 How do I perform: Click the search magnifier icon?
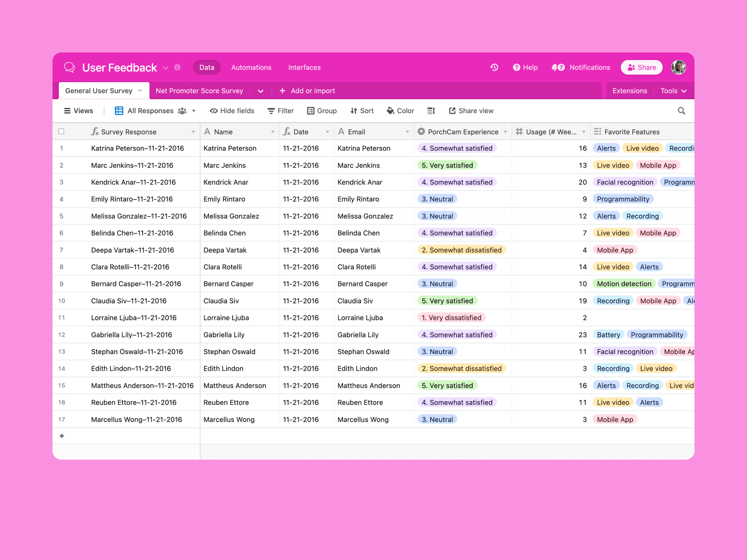tap(681, 111)
